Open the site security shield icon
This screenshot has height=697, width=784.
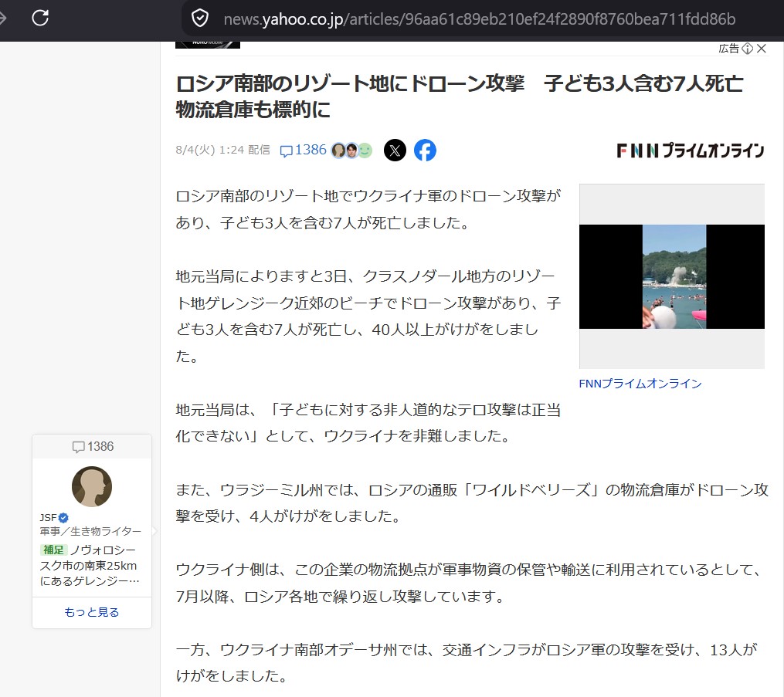point(200,19)
